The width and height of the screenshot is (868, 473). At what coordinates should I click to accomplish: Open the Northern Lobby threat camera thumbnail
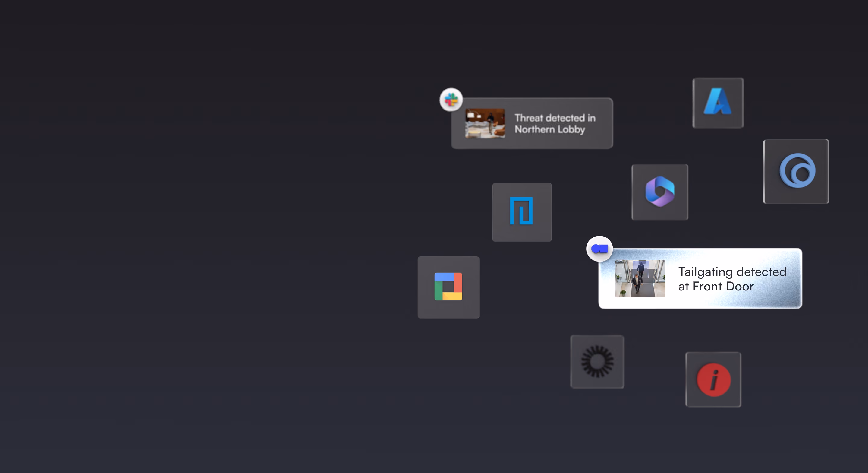coord(485,123)
